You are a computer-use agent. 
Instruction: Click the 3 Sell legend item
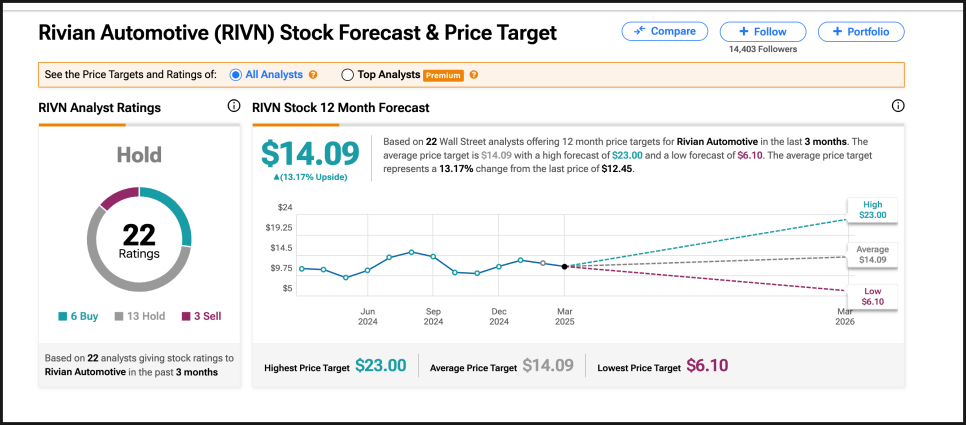tap(201, 317)
